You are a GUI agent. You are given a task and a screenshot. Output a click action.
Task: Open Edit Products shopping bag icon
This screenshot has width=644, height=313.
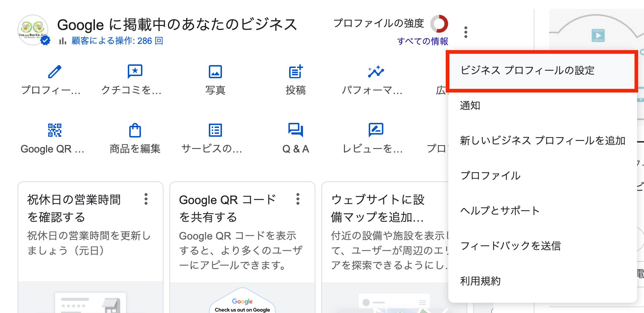[135, 130]
